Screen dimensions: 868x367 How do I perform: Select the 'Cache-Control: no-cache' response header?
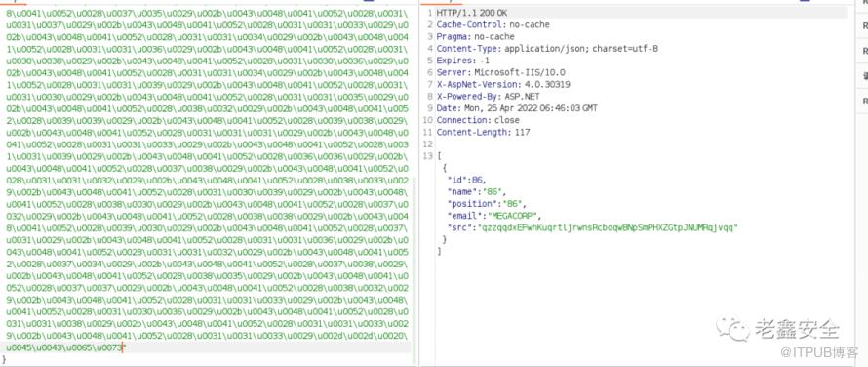click(493, 24)
